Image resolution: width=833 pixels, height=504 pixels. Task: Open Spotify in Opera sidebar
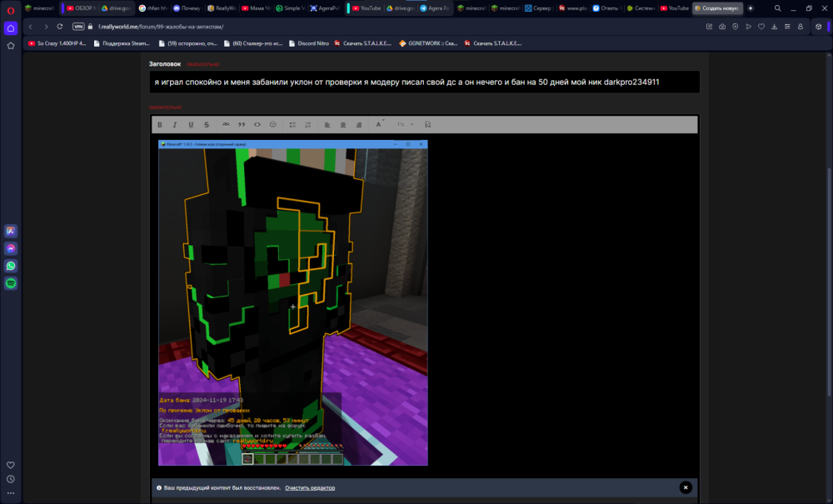coord(11,283)
